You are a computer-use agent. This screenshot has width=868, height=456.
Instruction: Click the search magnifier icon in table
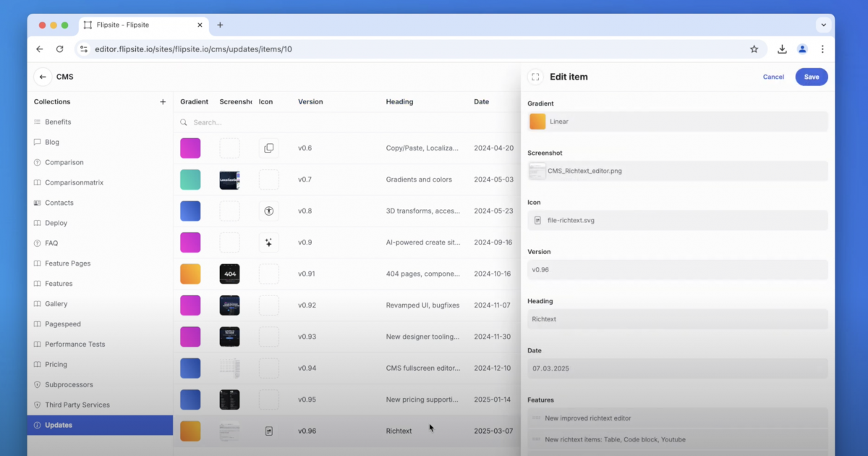pos(184,122)
